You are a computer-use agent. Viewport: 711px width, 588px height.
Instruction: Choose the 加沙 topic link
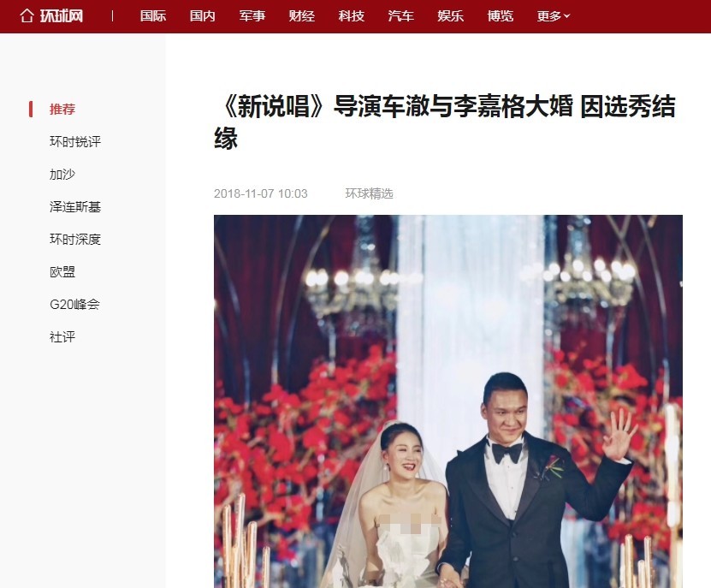[62, 175]
